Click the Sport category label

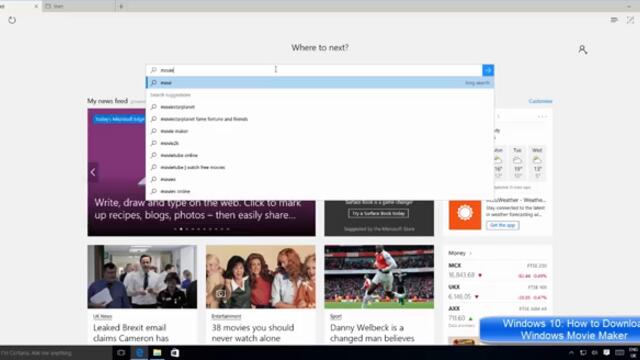coord(336,316)
